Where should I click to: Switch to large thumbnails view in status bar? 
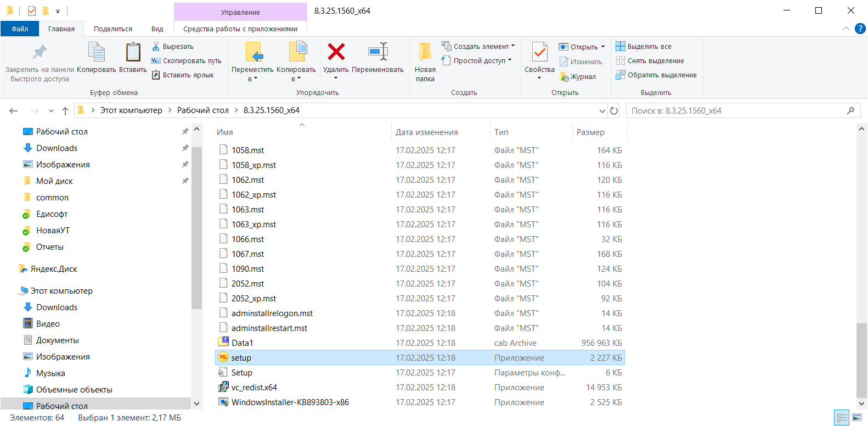click(857, 418)
